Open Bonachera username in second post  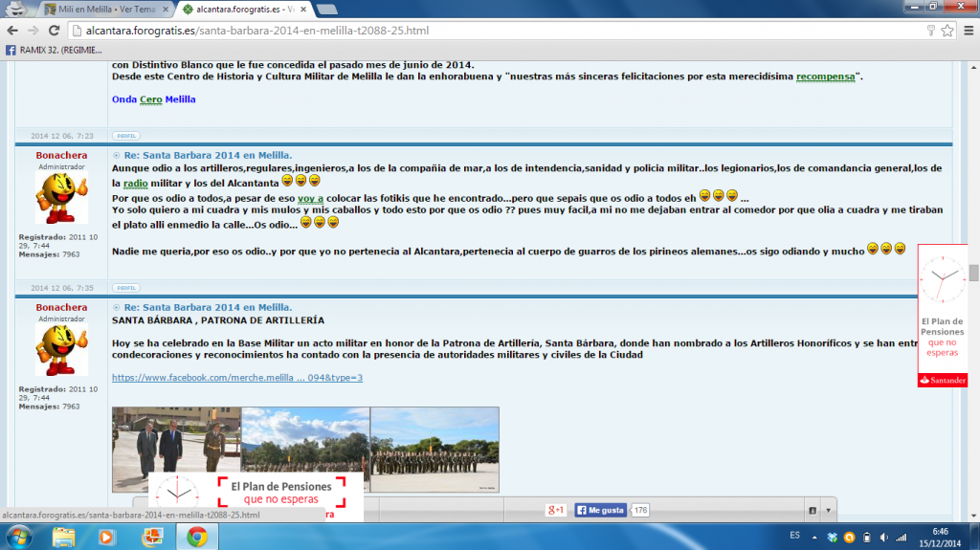coord(61,307)
